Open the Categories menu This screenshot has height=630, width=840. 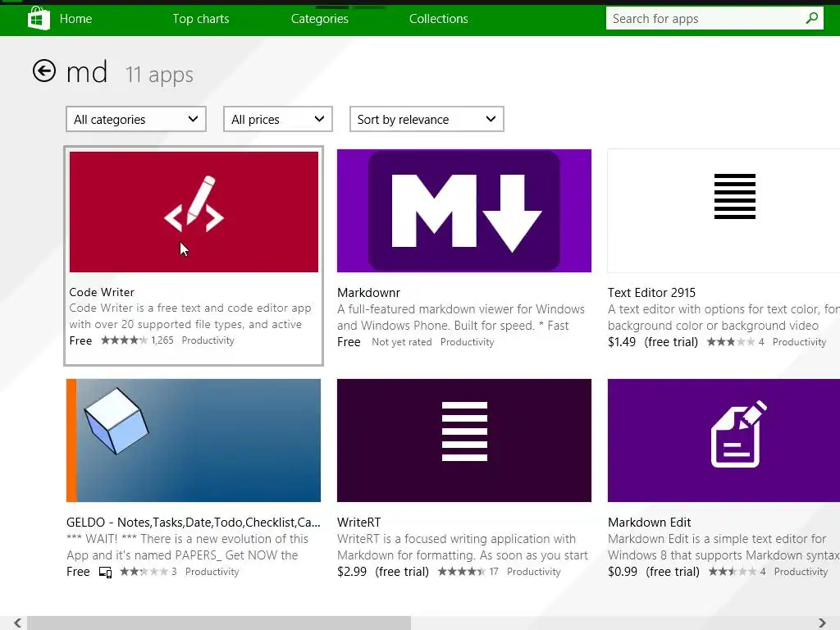[319, 19]
